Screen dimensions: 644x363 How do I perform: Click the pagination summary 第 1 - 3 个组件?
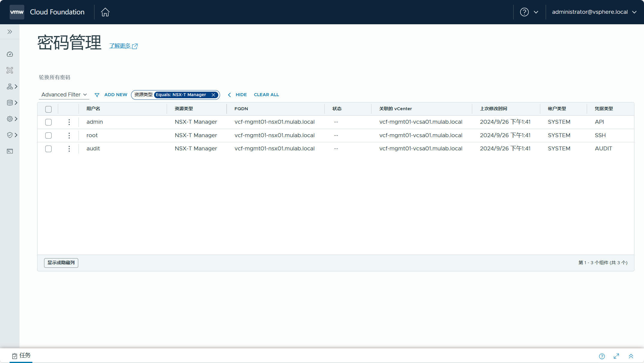tap(603, 263)
